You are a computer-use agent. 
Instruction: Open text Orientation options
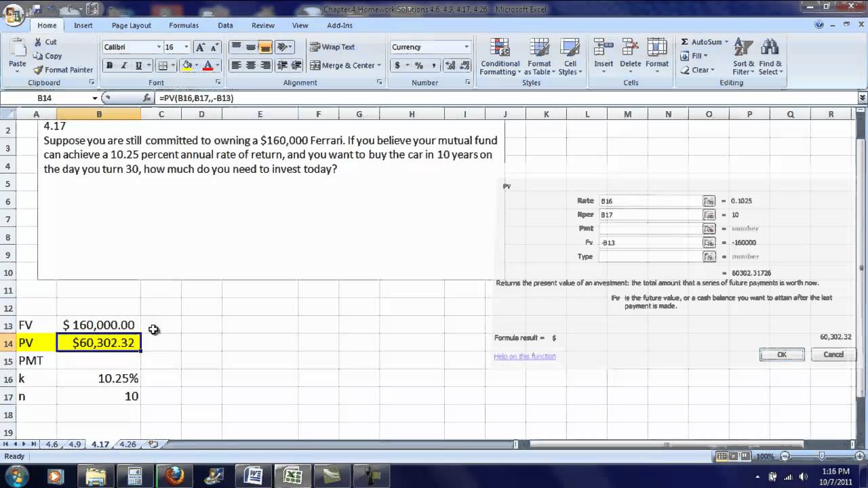[x=285, y=47]
